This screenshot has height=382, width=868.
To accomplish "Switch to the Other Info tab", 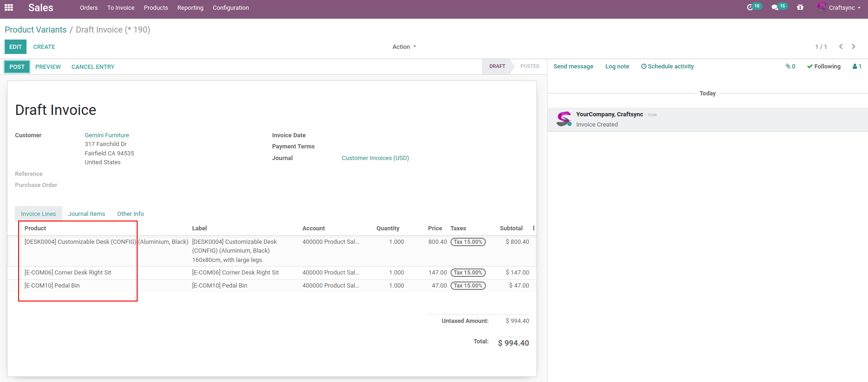I will click(x=130, y=214).
